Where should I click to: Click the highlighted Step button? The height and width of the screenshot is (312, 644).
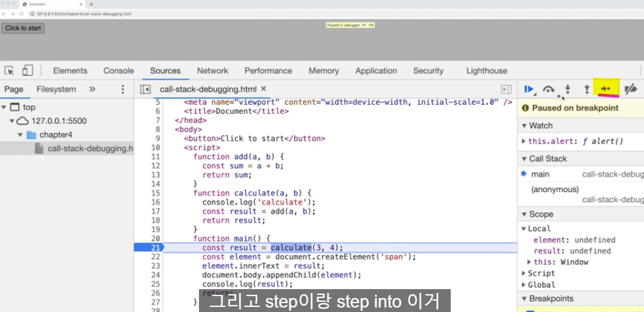point(606,89)
